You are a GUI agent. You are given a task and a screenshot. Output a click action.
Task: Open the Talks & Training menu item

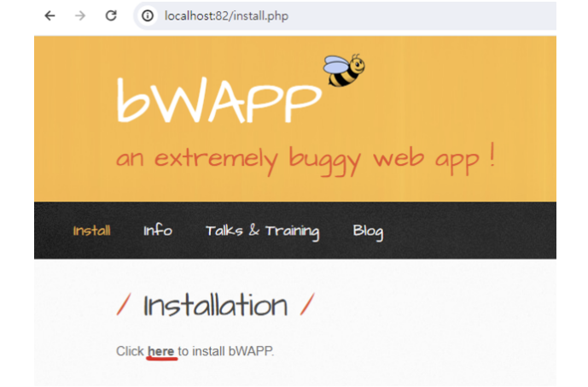(x=263, y=232)
